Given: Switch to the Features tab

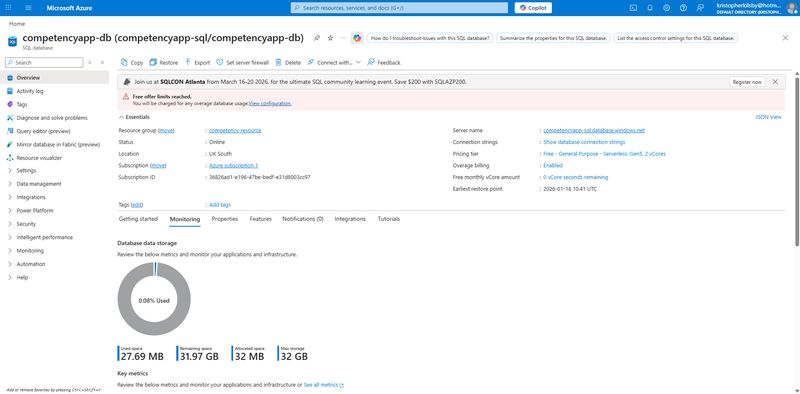Looking at the screenshot, I should 260,219.
